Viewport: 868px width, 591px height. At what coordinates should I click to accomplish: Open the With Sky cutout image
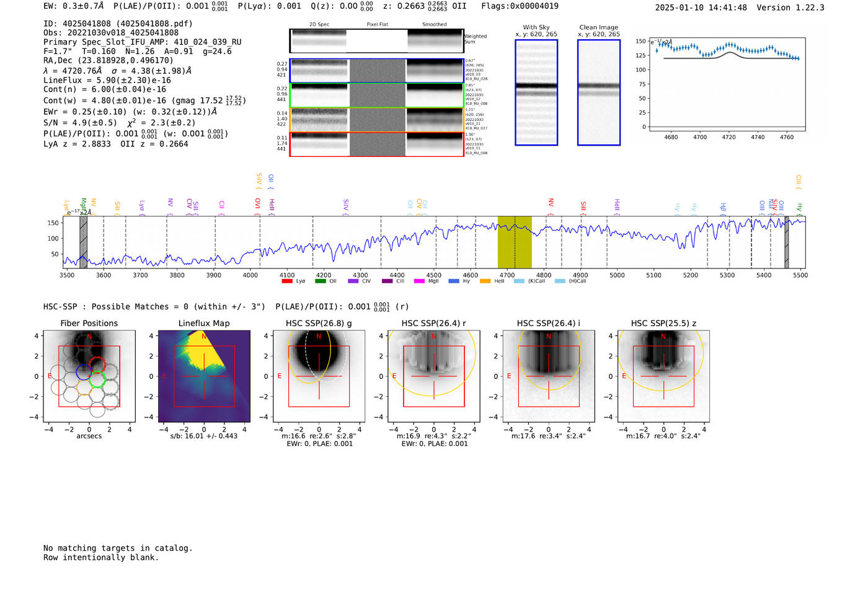click(x=536, y=92)
